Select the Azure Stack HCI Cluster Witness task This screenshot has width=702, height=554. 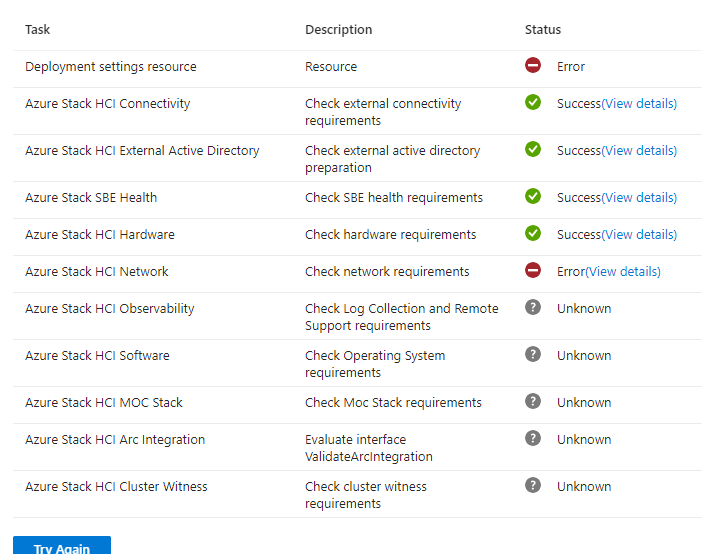(x=116, y=487)
